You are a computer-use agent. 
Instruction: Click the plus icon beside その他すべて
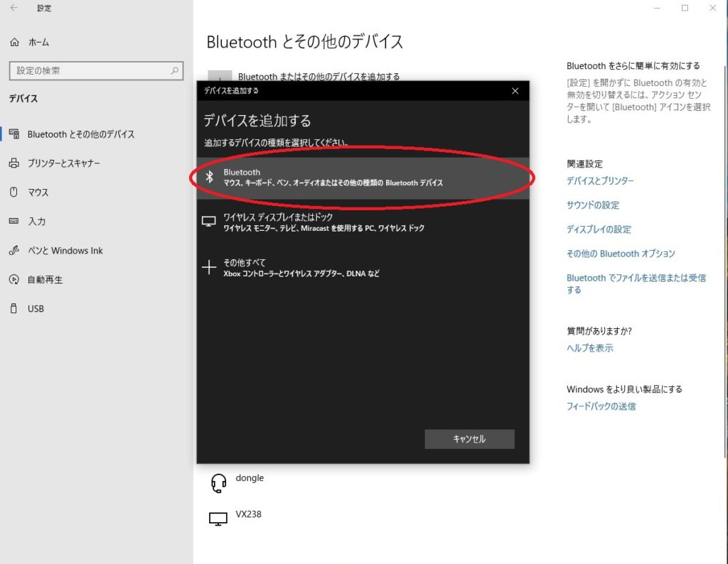pos(209,267)
